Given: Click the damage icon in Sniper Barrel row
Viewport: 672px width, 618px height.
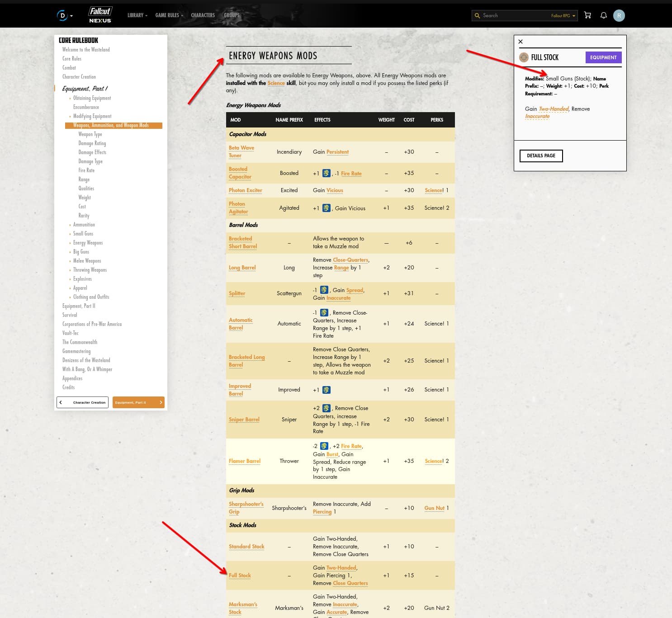Looking at the screenshot, I should (x=326, y=408).
